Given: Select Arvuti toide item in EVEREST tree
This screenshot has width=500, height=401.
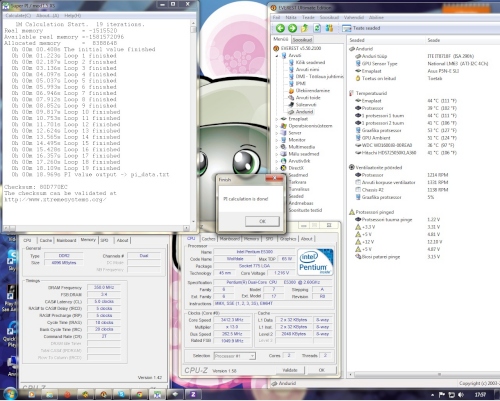Looking at the screenshot, I should [x=304, y=97].
